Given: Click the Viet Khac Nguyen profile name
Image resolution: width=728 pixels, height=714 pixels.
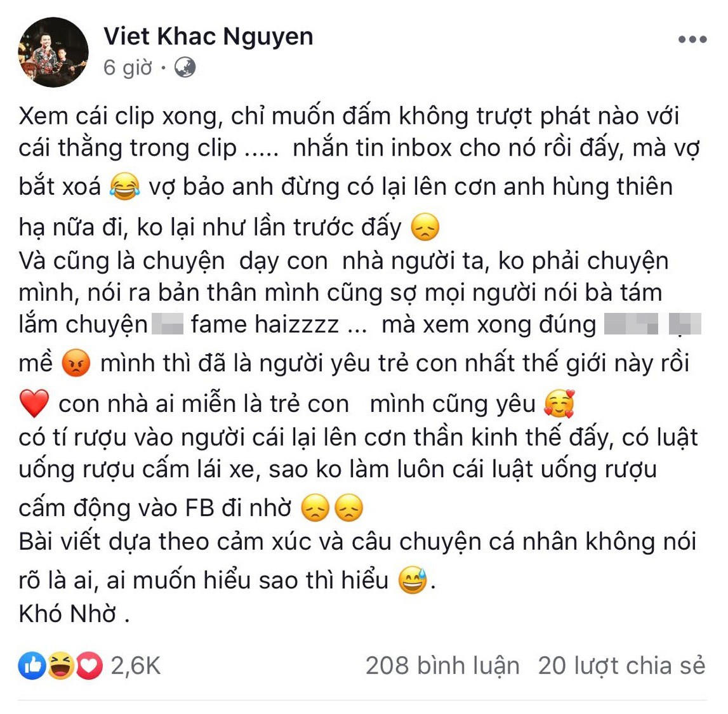Looking at the screenshot, I should pos(209,36).
